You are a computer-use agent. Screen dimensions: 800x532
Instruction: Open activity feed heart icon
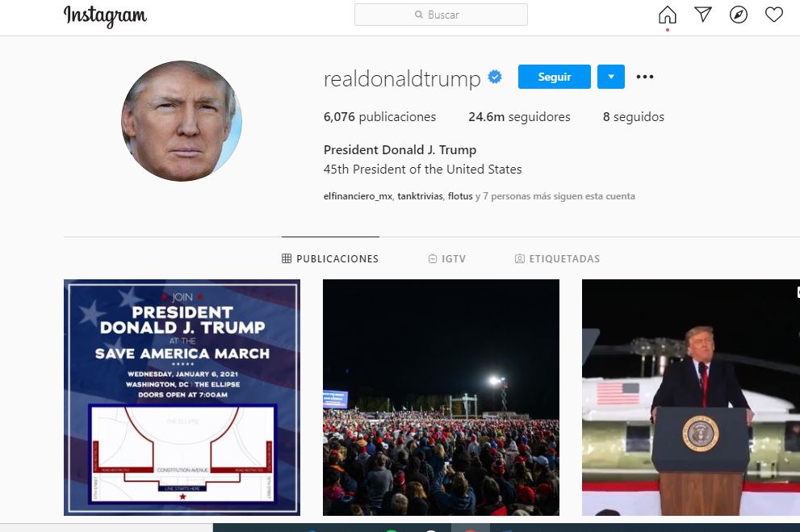pyautogui.click(x=773, y=15)
